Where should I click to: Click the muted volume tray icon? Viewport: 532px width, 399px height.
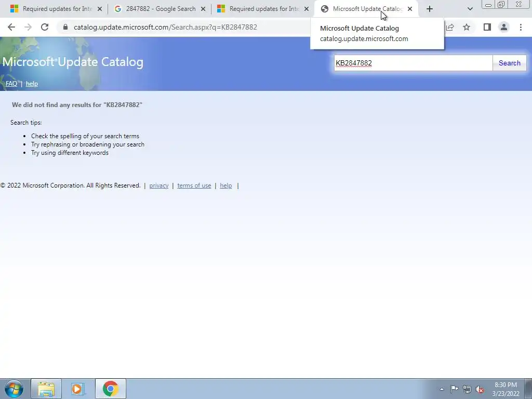pos(480,390)
